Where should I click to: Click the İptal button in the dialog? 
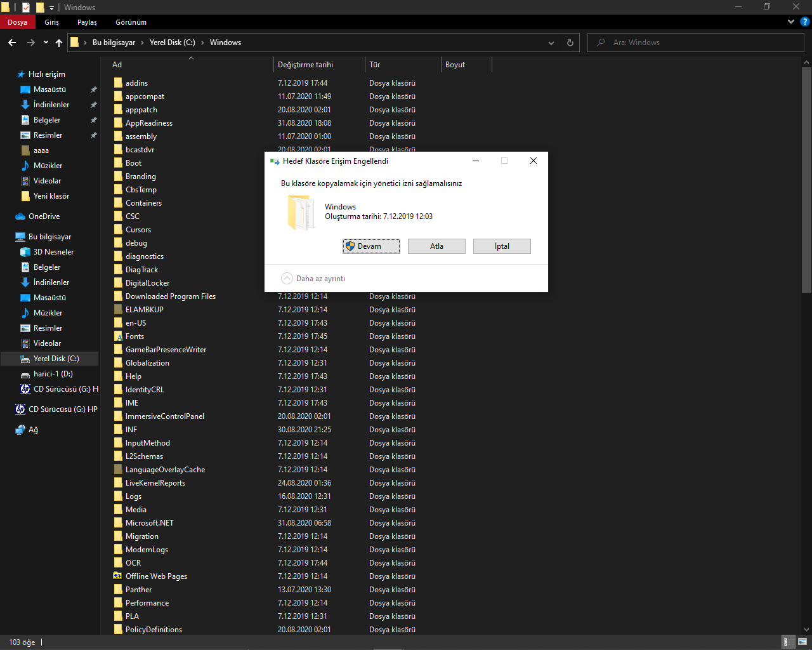pyautogui.click(x=502, y=246)
